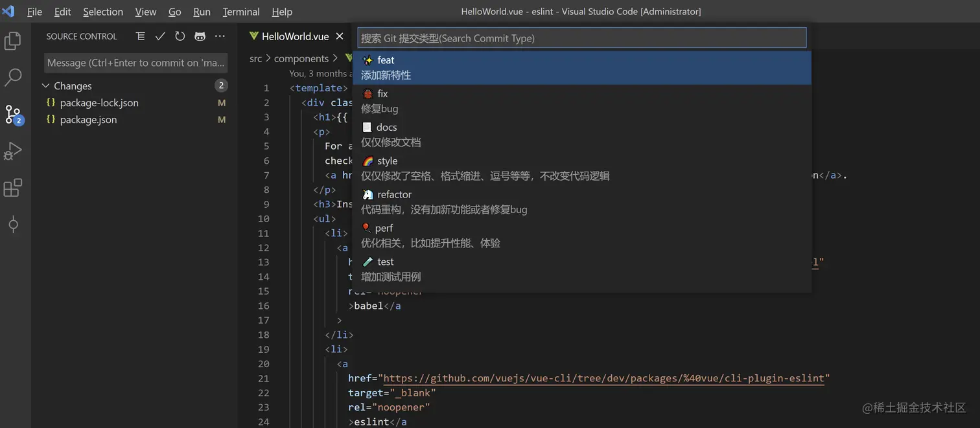Open the Run menu
980x428 pixels.
click(202, 12)
